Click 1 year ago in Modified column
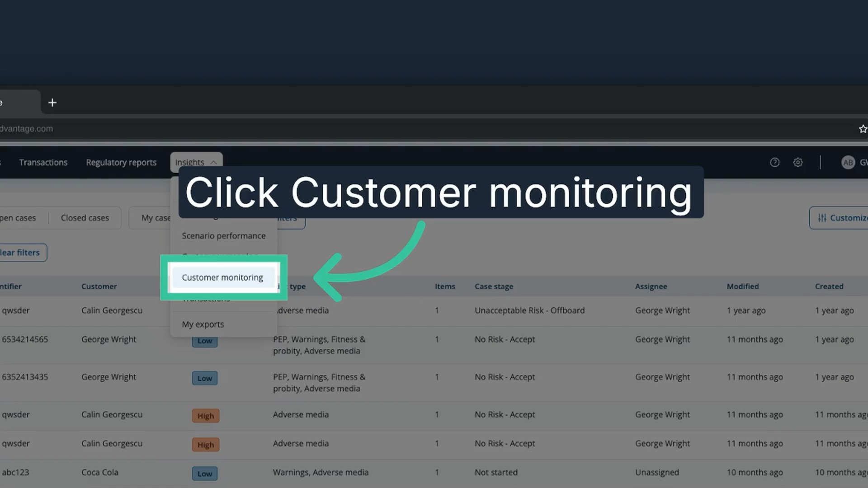 pos(746,310)
